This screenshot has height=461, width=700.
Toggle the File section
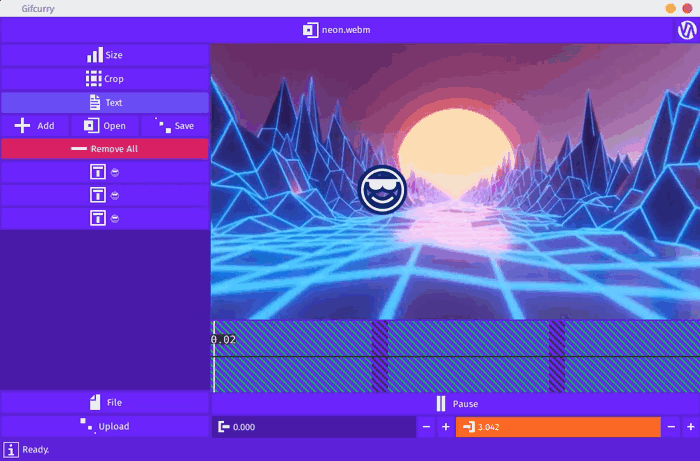click(105, 403)
